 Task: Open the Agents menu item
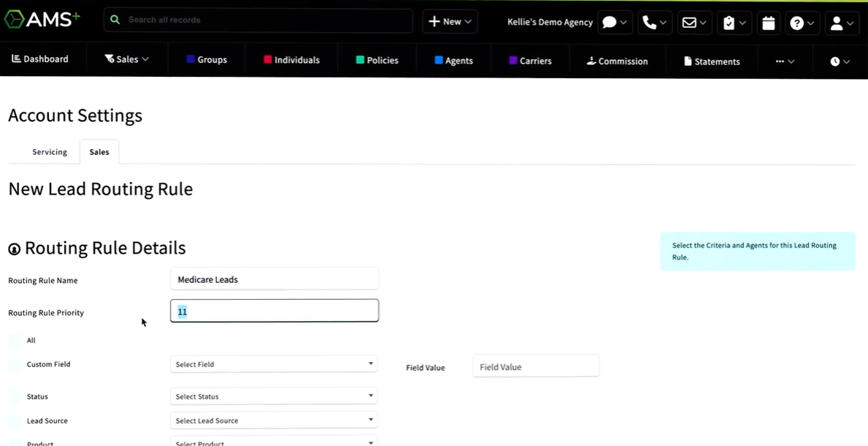click(454, 61)
